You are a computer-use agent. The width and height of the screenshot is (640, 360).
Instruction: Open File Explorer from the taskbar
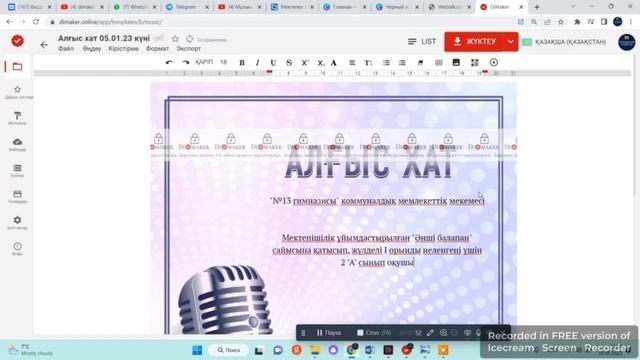(315, 350)
